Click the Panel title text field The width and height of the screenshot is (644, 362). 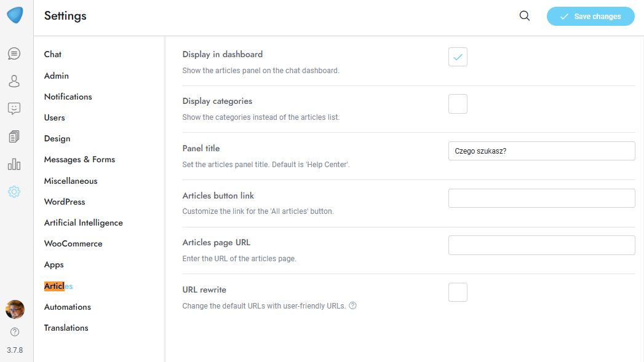click(541, 151)
